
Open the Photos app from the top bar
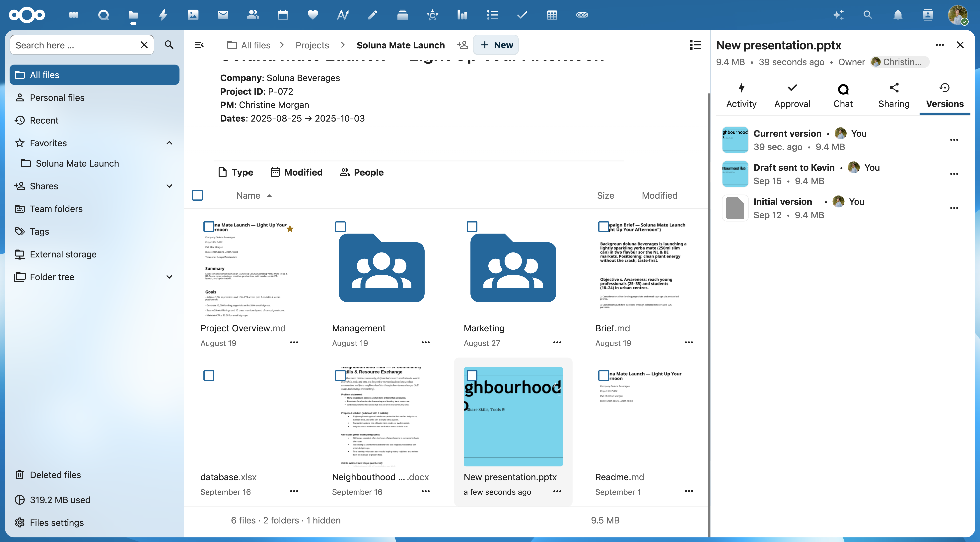[x=193, y=15]
